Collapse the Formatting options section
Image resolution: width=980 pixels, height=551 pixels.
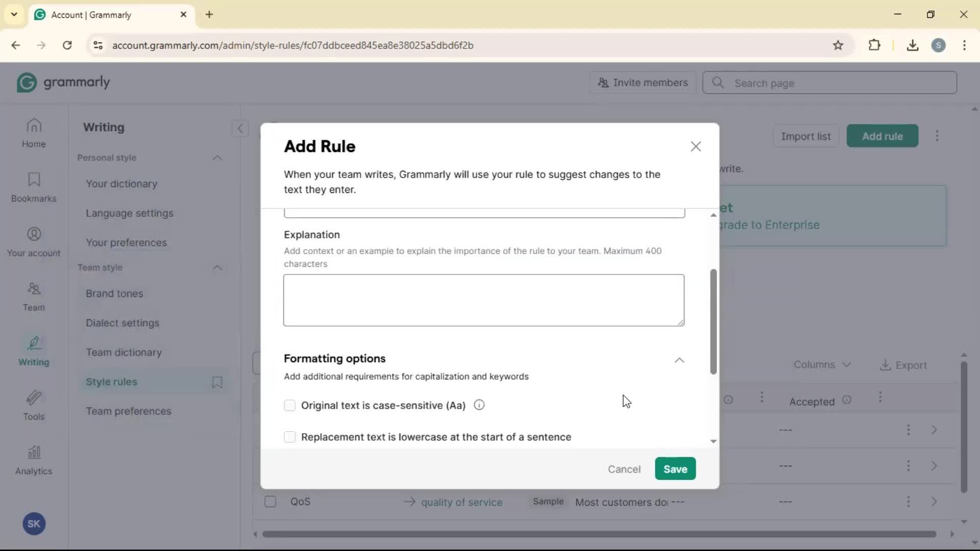[x=679, y=360]
